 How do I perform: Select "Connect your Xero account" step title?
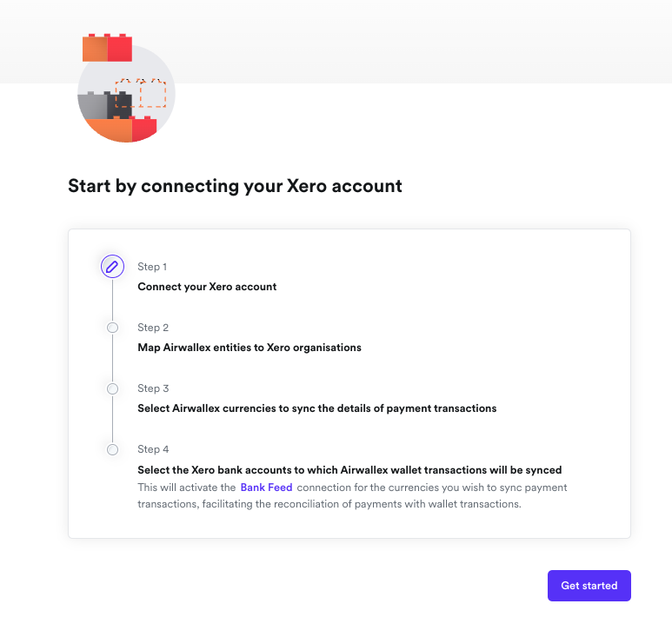207,287
